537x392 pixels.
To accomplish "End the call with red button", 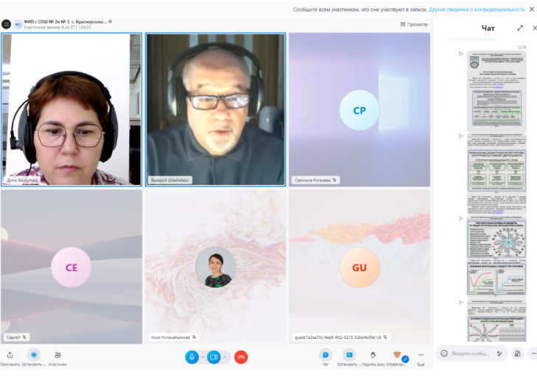I will click(240, 357).
